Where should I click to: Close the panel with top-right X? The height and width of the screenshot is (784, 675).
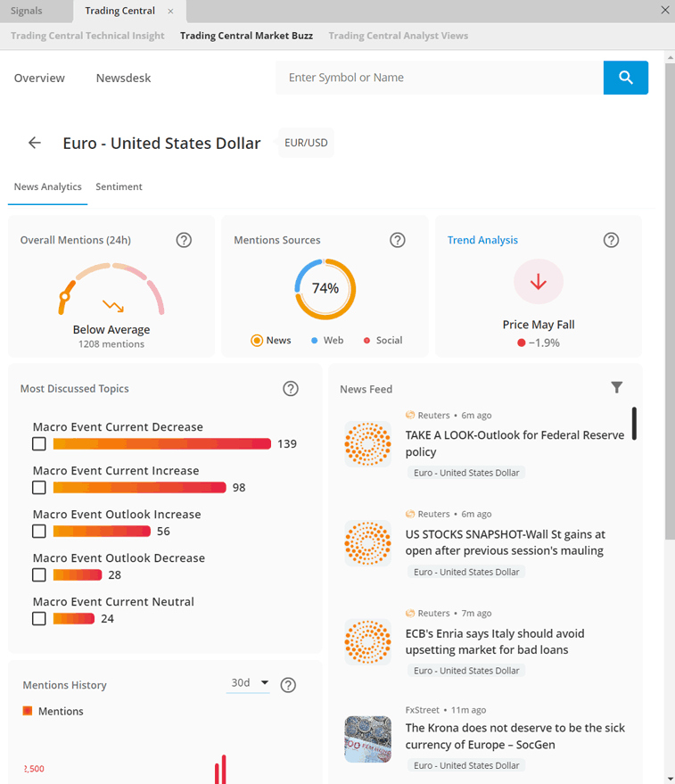pos(665,10)
